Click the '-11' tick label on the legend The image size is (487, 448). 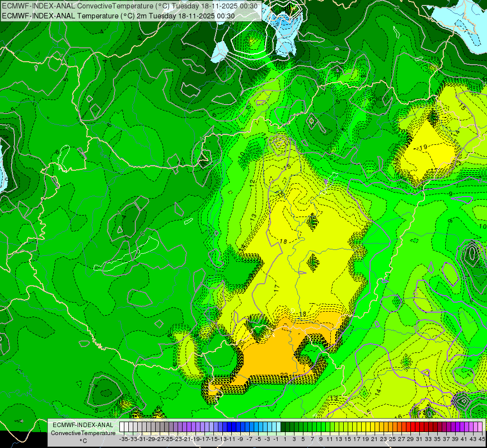coord(231,439)
